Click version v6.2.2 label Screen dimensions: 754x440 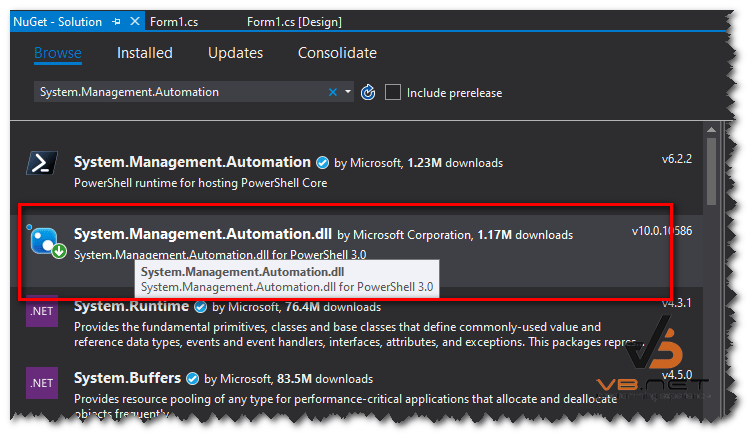pyautogui.click(x=677, y=159)
